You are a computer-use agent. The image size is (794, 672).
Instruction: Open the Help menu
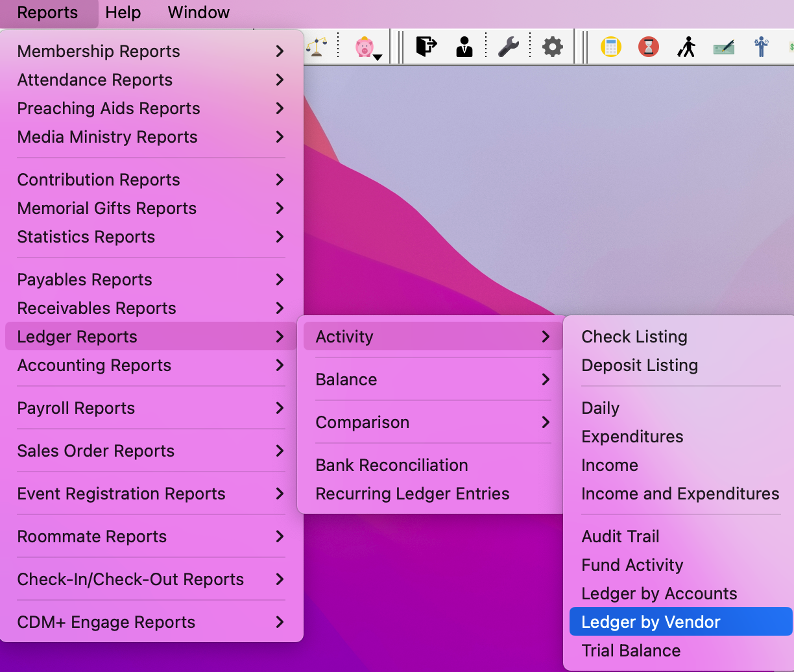pos(123,12)
